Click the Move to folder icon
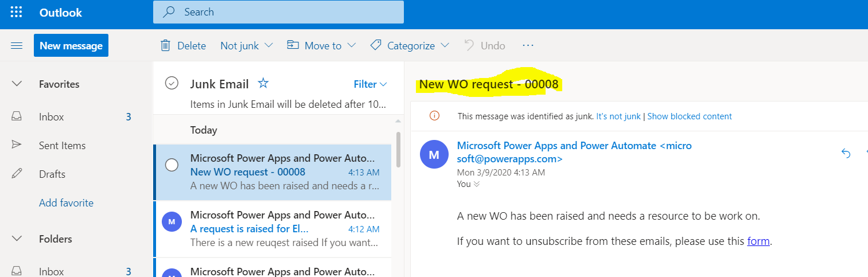This screenshot has height=277, width=868. pyautogui.click(x=293, y=45)
